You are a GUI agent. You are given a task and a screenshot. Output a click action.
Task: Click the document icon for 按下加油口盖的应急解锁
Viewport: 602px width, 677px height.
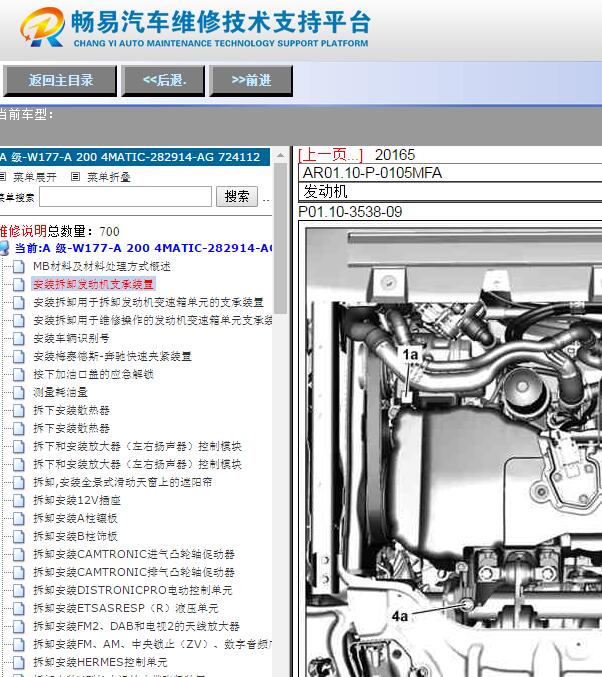pyautogui.click(x=19, y=374)
